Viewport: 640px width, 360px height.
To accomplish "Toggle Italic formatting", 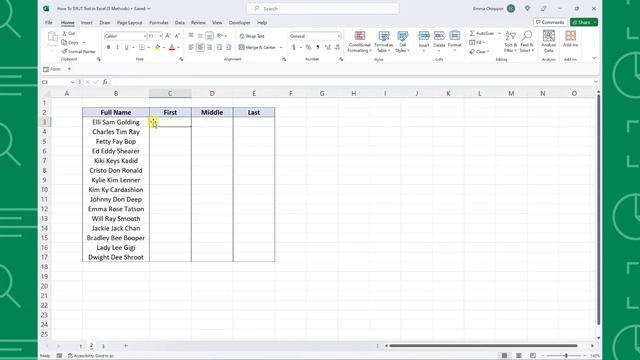I will pyautogui.click(x=118, y=47).
